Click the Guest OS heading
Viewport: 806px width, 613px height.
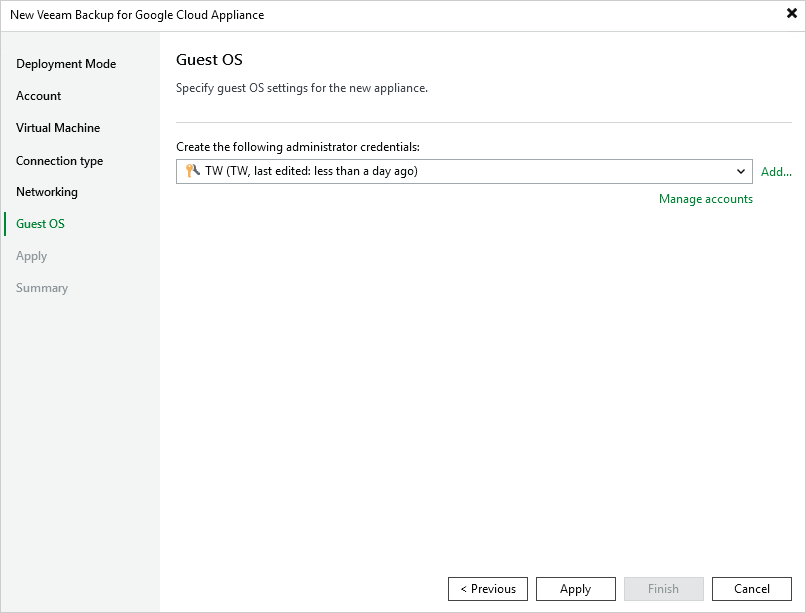pos(209,60)
